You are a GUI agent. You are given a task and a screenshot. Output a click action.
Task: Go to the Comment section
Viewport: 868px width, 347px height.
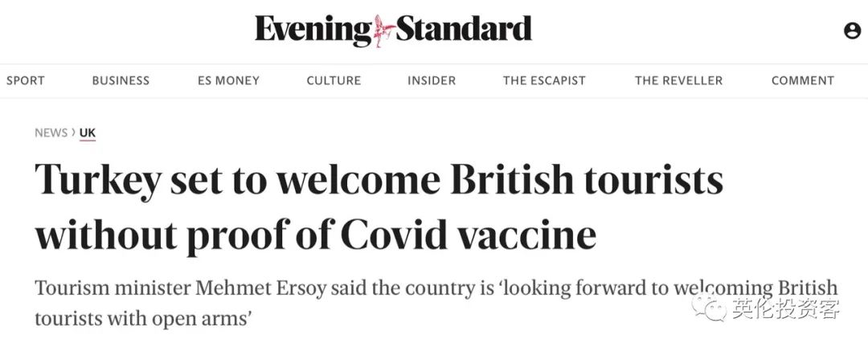click(803, 80)
